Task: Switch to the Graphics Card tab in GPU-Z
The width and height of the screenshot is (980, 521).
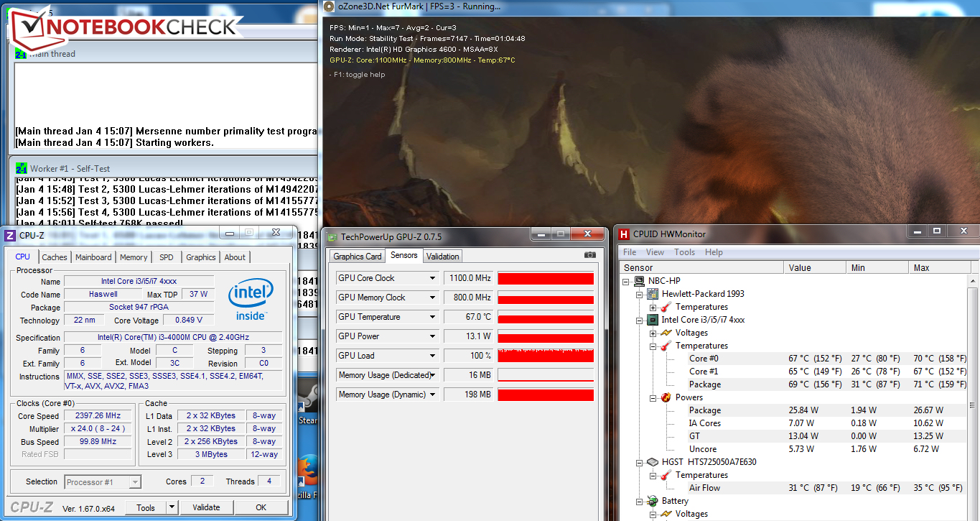Action: tap(358, 257)
